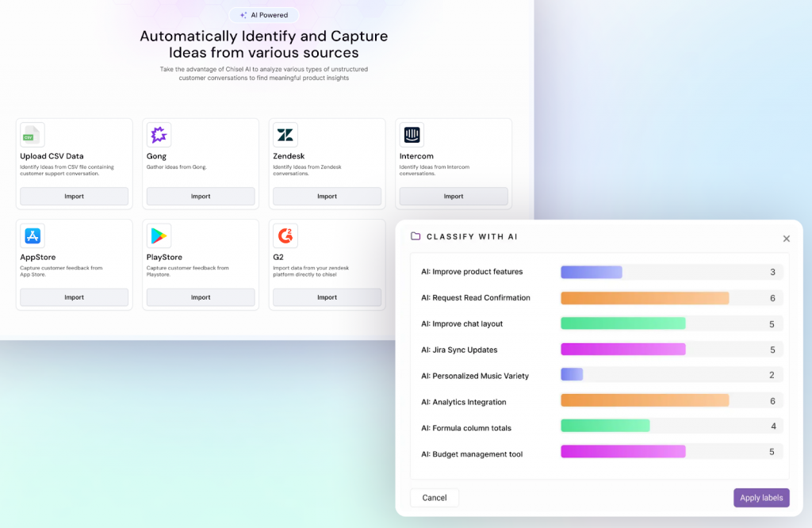Click the 'Intercom' card title

click(416, 156)
